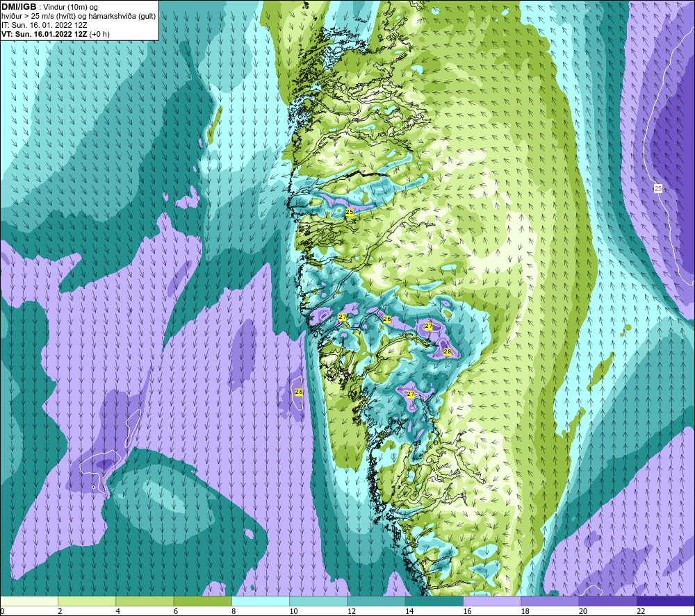The height and width of the screenshot is (616, 695).
Task: Click the yellow gust label 25
Action: [350, 212]
